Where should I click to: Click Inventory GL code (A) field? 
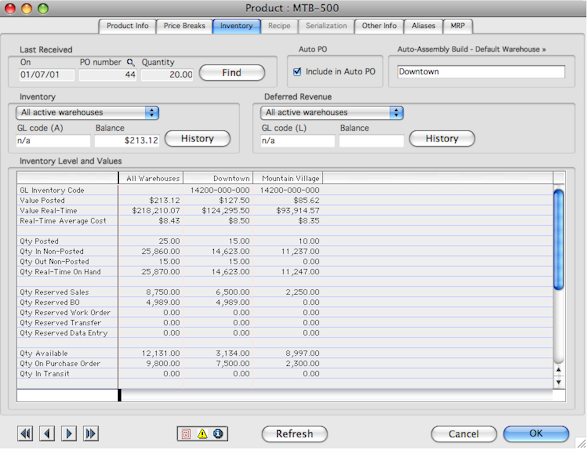(53, 141)
